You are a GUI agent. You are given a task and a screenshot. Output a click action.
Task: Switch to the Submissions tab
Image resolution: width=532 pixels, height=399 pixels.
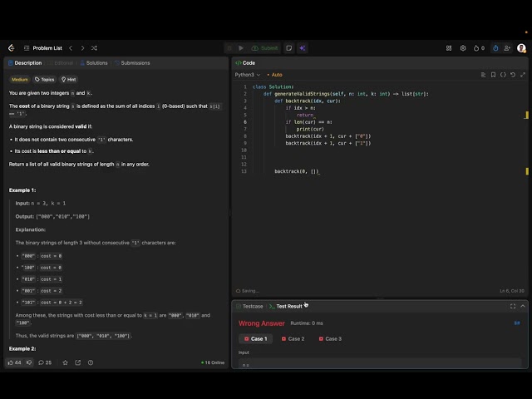132,63
